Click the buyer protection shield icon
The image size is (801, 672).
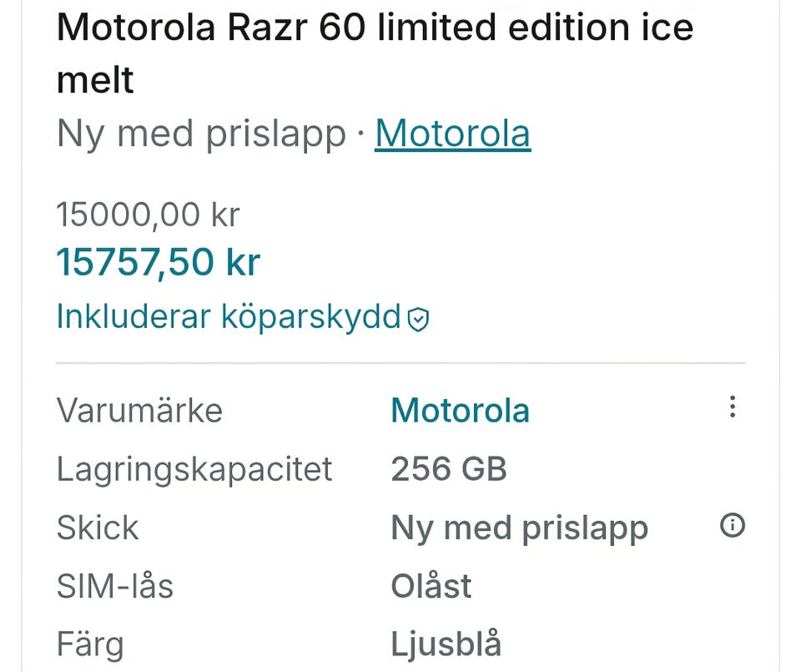coord(418,319)
